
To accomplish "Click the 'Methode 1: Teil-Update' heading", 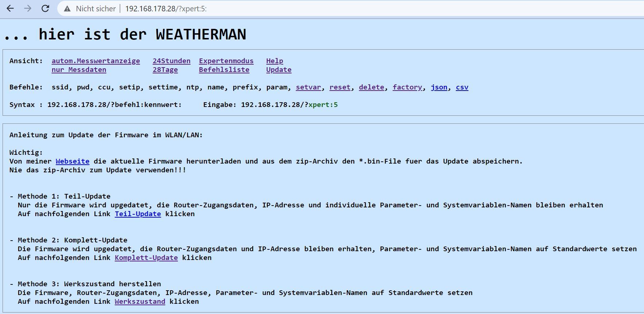I will coord(64,196).
